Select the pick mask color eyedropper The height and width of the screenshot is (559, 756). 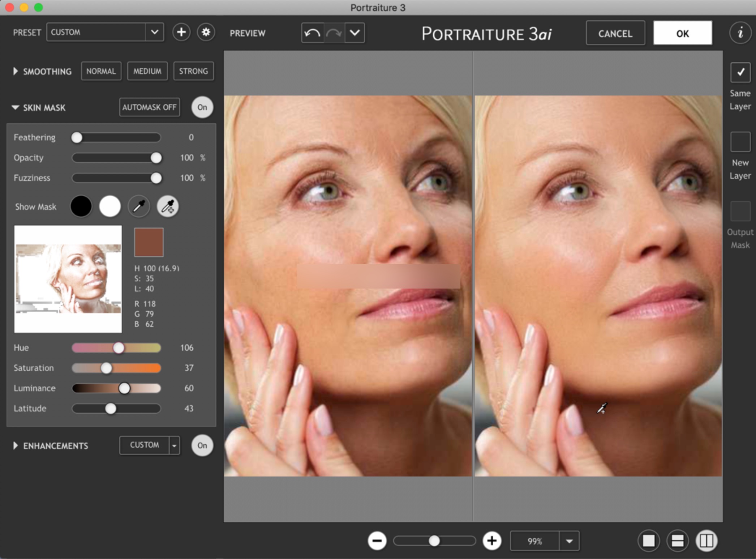tap(139, 206)
